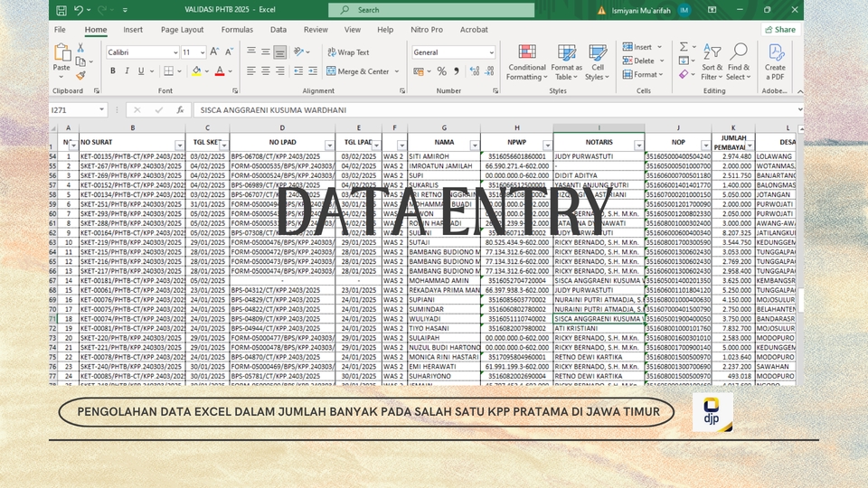Apply borders using the borders icon
868x488 pixels.
click(169, 70)
